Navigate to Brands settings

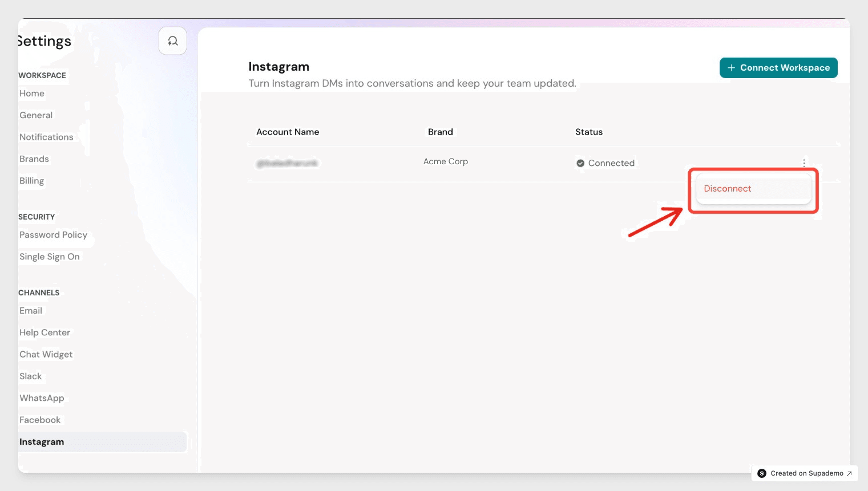[34, 159]
